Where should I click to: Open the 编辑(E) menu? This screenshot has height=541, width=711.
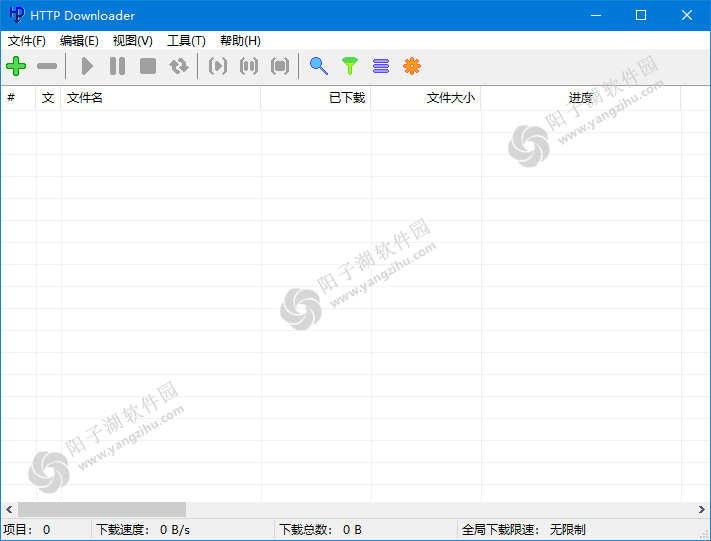tap(79, 41)
